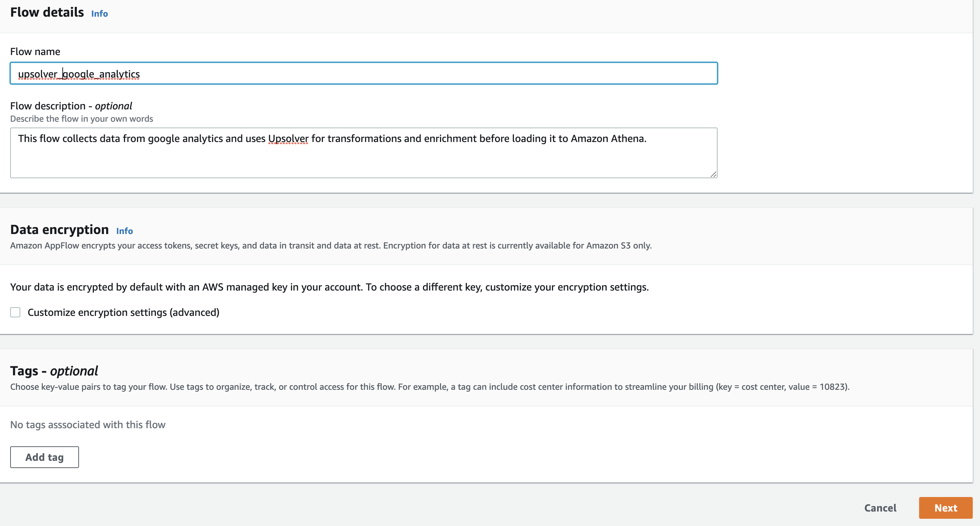
Task: Enable Customize encryption settings (advanced) checkbox
Action: 15,312
